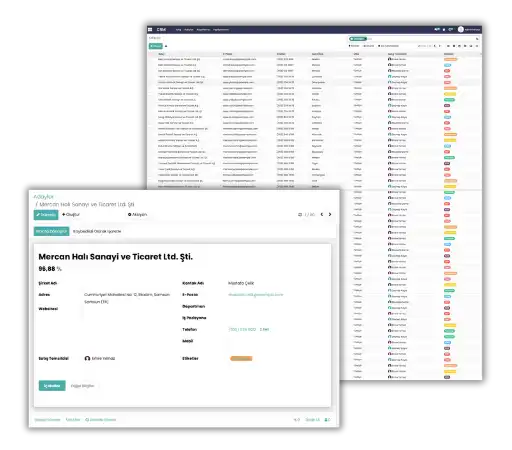Go to previous record arrow
The image size is (512, 450).
[x=322, y=214]
